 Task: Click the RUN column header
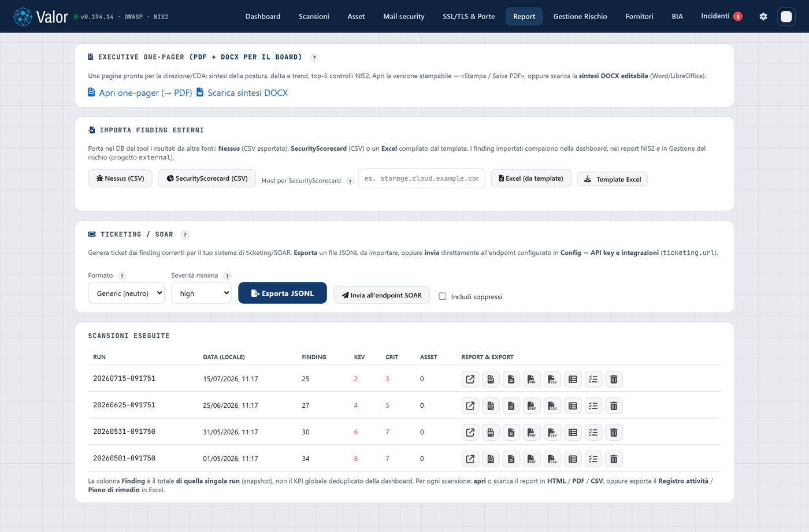pos(99,357)
